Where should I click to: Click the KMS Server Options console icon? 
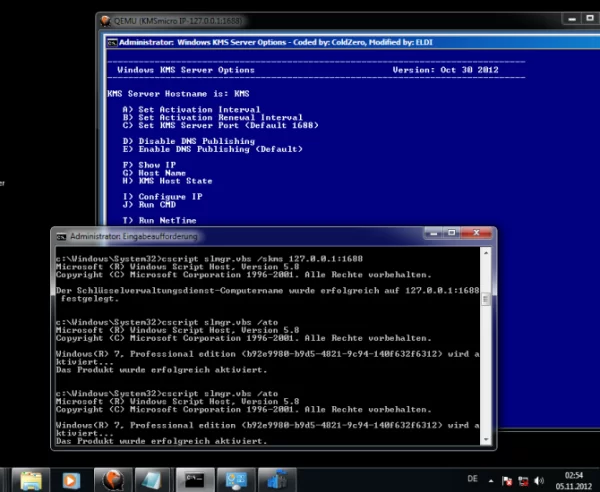(112, 43)
